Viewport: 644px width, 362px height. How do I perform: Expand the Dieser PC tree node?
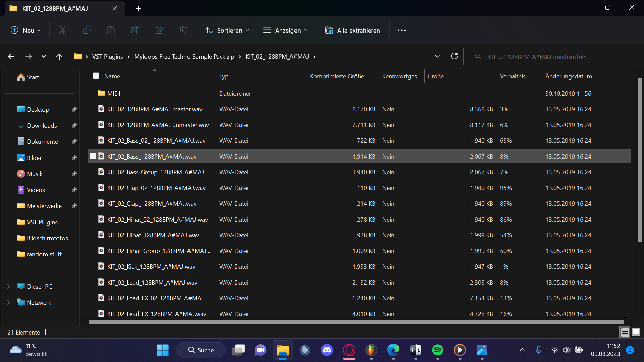(9, 286)
